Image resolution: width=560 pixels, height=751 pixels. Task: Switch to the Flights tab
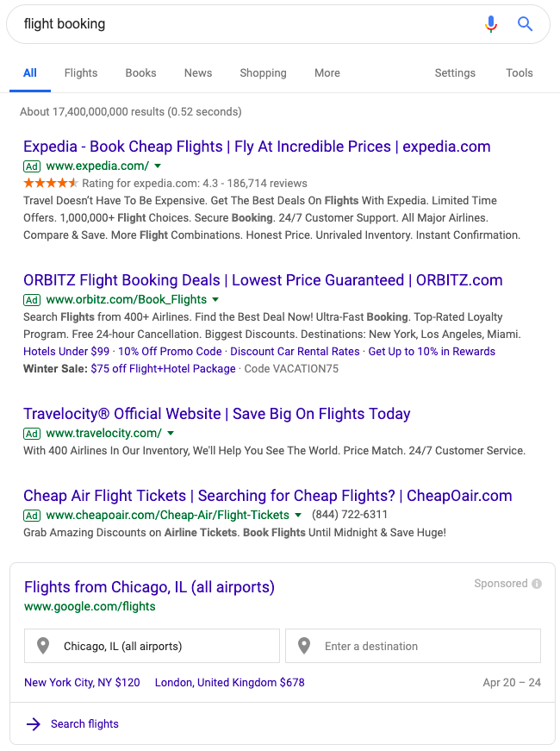click(80, 73)
